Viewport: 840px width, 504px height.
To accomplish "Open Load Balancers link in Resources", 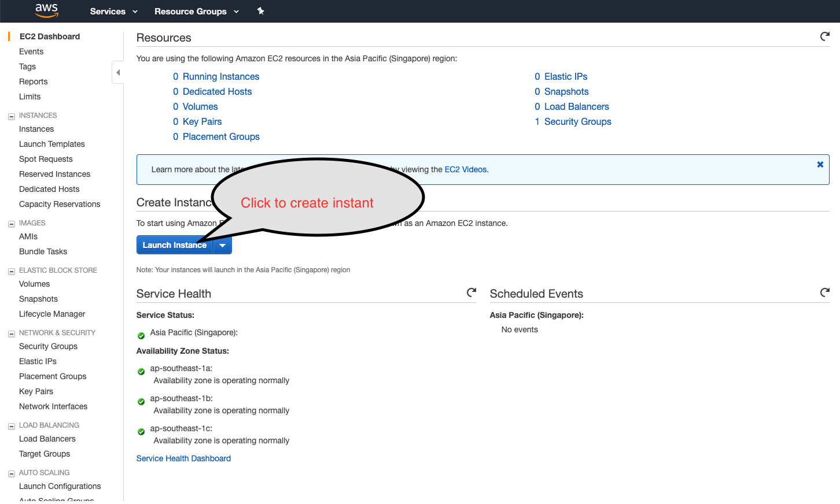I will pyautogui.click(x=577, y=106).
